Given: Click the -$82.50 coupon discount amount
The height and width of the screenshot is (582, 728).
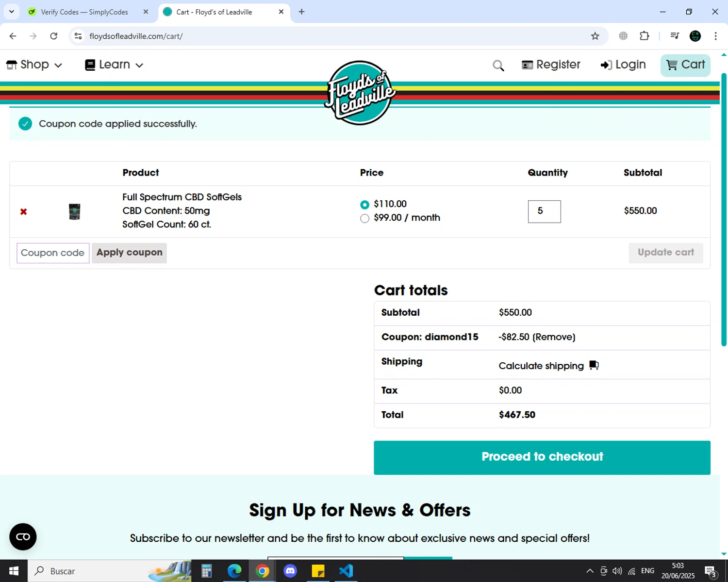Looking at the screenshot, I should (x=513, y=337).
